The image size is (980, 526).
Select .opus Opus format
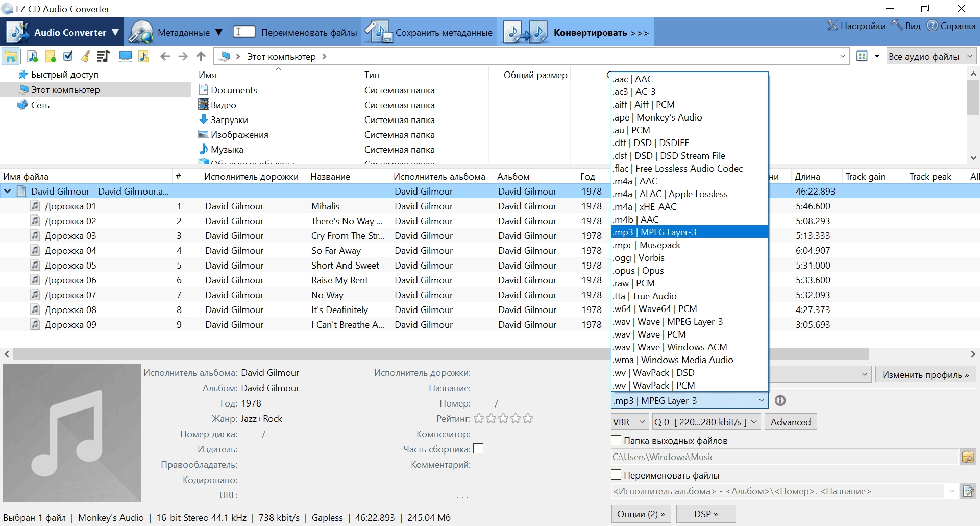[x=690, y=271]
